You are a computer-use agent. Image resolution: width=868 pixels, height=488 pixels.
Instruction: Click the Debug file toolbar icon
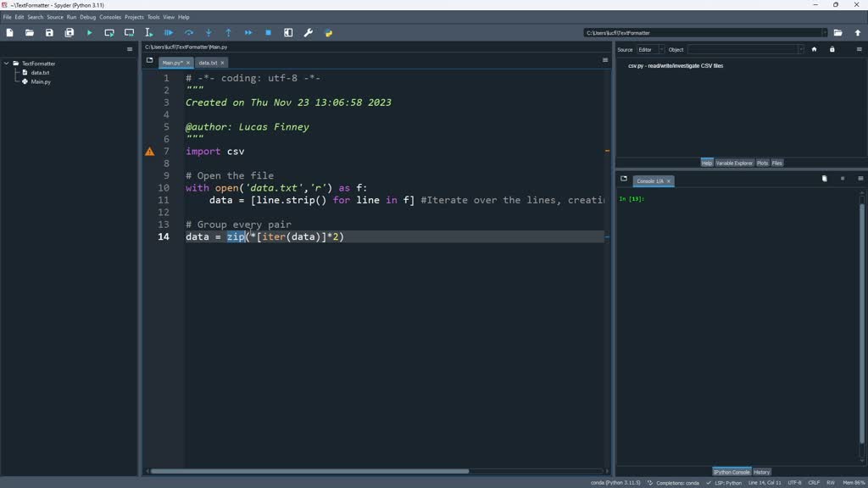(x=168, y=32)
